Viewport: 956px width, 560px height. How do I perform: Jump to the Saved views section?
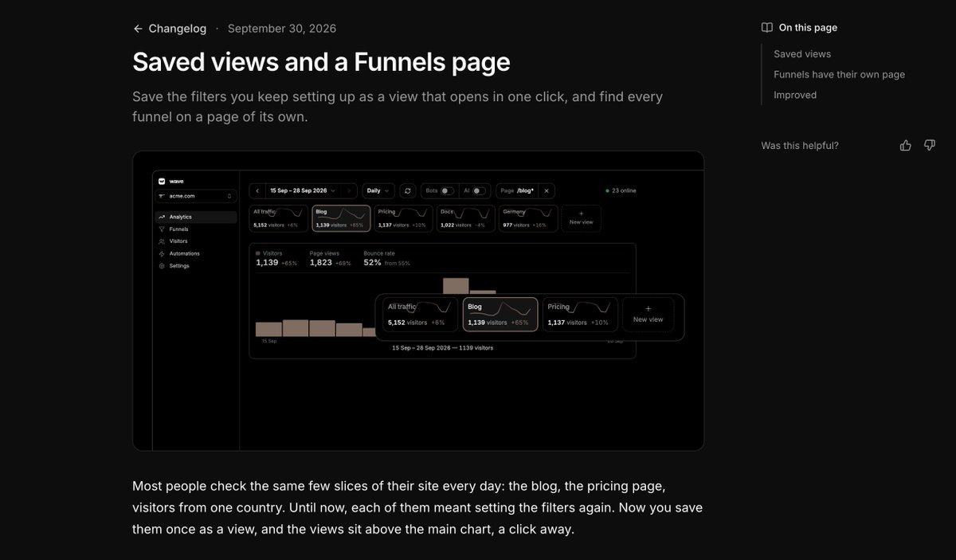click(x=802, y=54)
